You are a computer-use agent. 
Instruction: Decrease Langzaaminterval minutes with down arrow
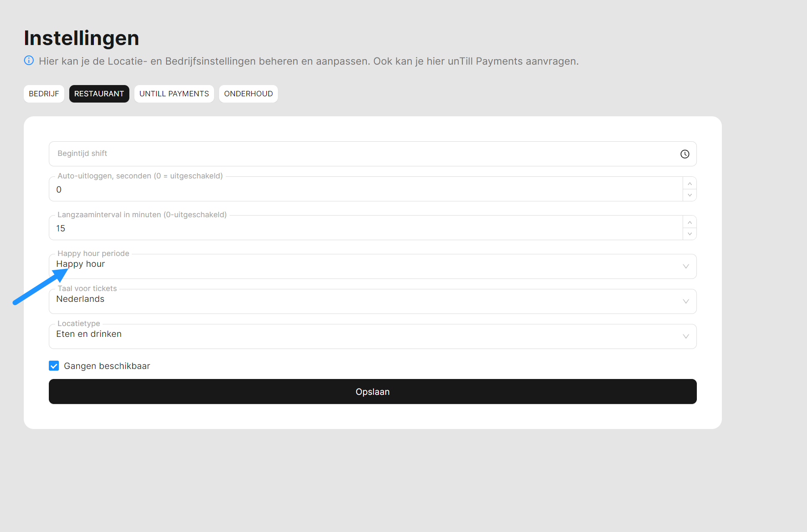690,234
